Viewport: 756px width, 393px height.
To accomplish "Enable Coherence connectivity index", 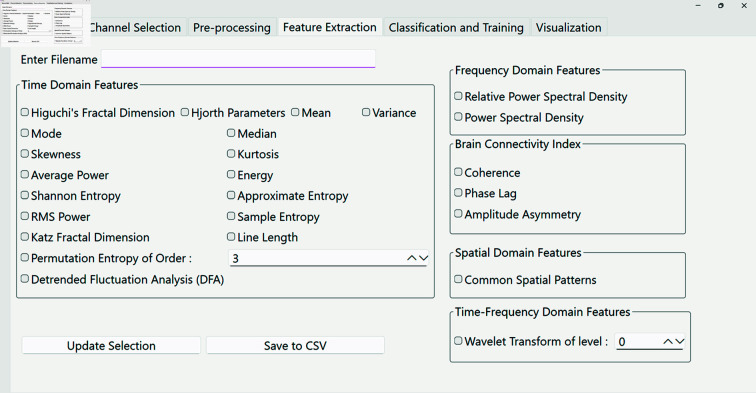I will pos(458,172).
